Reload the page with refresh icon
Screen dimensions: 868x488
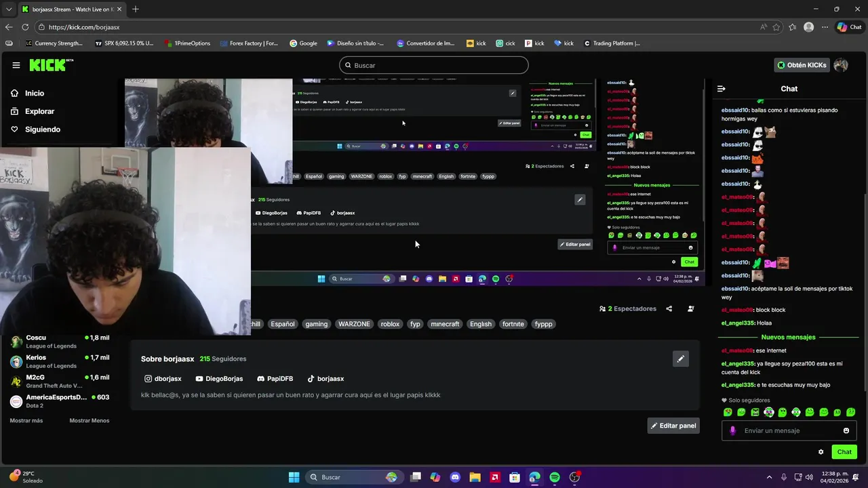tap(25, 27)
